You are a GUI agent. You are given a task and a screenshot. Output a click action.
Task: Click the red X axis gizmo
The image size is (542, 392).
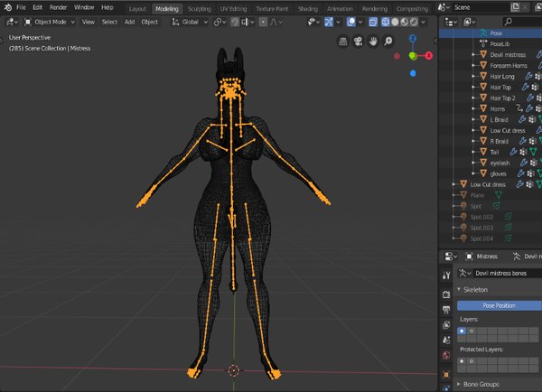[429, 56]
